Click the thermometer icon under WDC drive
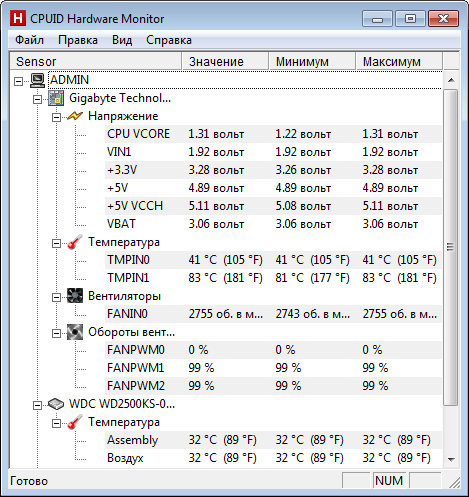 tap(75, 422)
